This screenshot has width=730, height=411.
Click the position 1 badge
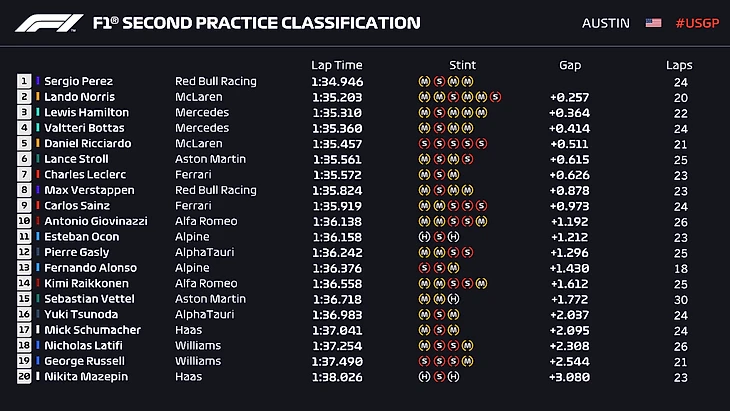(x=24, y=81)
